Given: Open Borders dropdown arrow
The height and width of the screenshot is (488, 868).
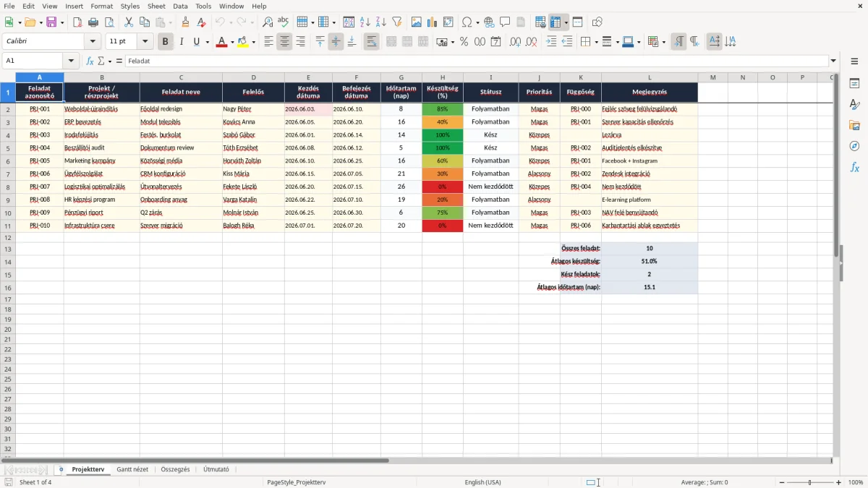Looking at the screenshot, I should point(597,42).
